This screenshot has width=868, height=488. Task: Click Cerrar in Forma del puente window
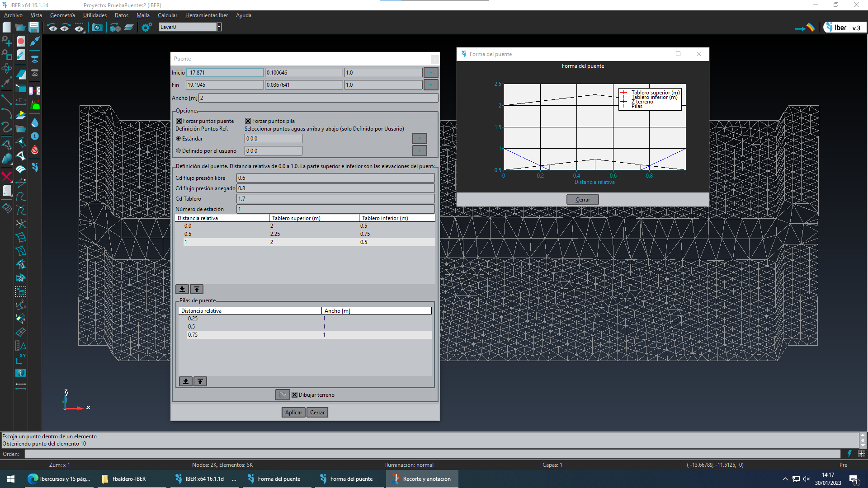(x=583, y=200)
